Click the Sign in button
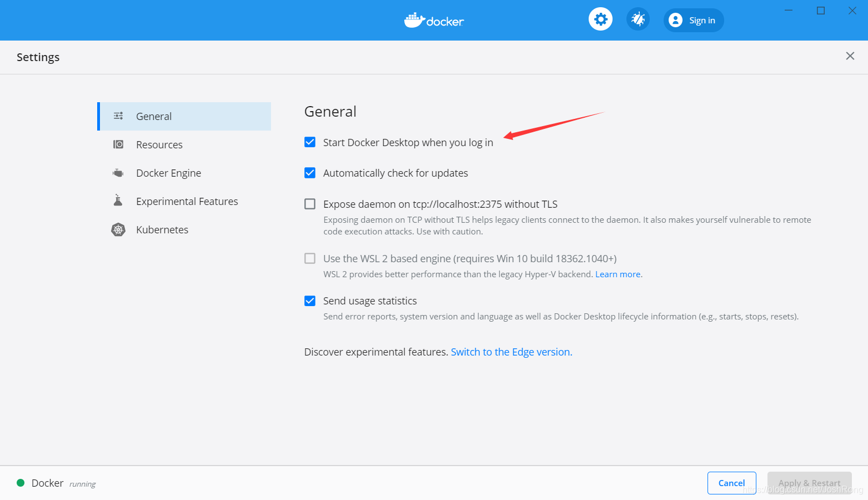Viewport: 868px width, 500px height. 694,20
